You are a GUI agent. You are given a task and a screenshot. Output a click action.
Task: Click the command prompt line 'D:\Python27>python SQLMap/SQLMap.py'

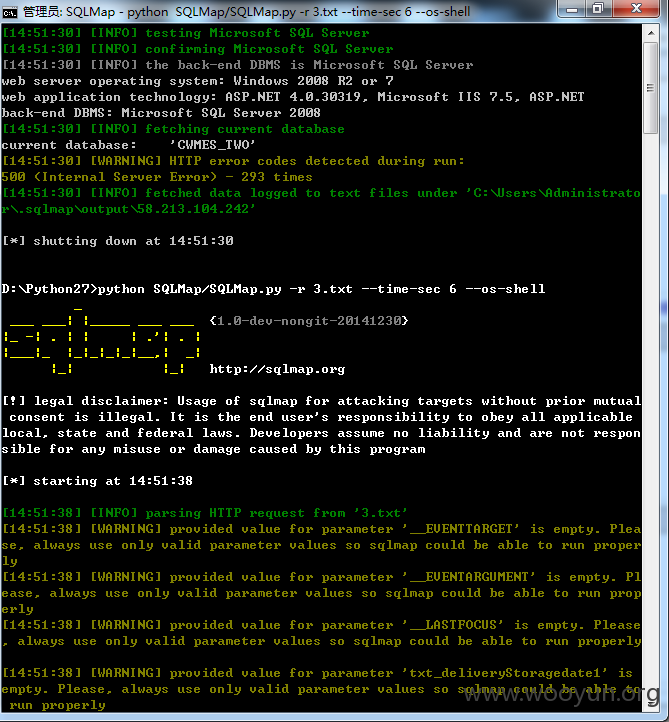point(273,289)
